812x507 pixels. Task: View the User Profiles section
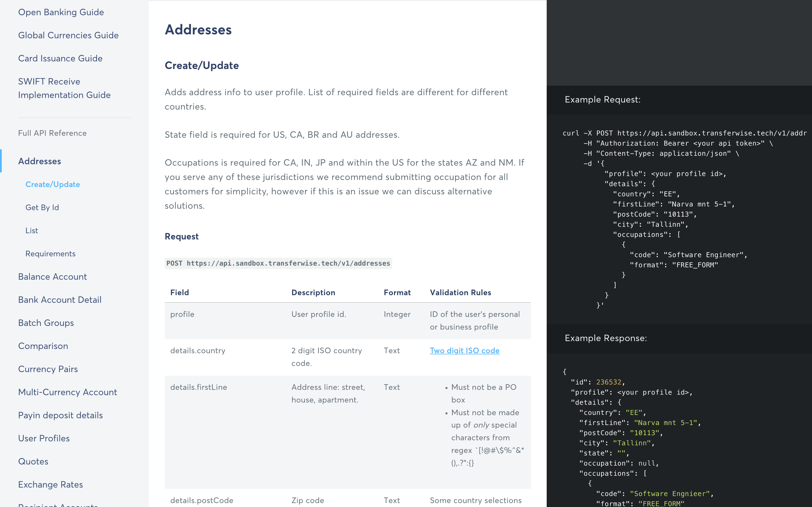tap(44, 438)
